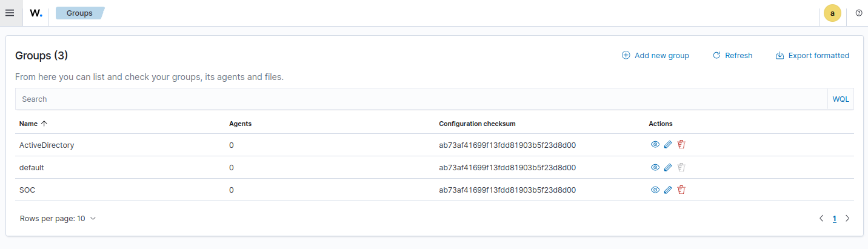
Task: Click Add new group
Action: click(655, 56)
